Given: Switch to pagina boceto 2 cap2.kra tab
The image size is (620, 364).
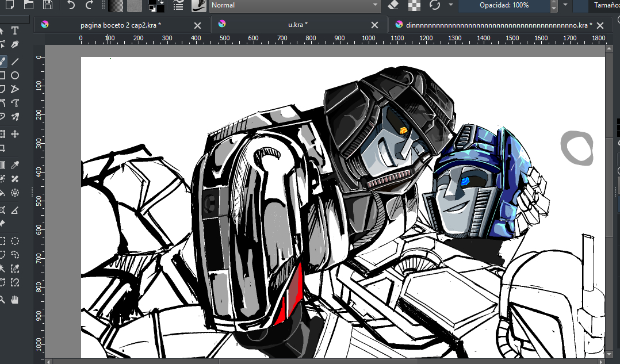Looking at the screenshot, I should tap(121, 25).
